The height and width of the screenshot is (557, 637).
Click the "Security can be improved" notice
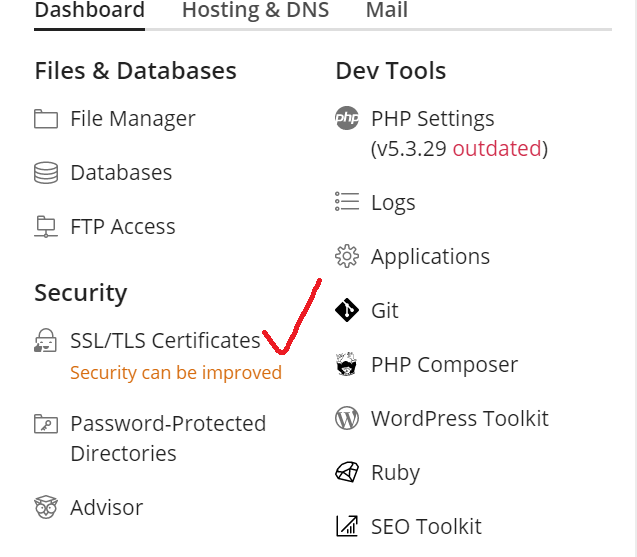[176, 373]
